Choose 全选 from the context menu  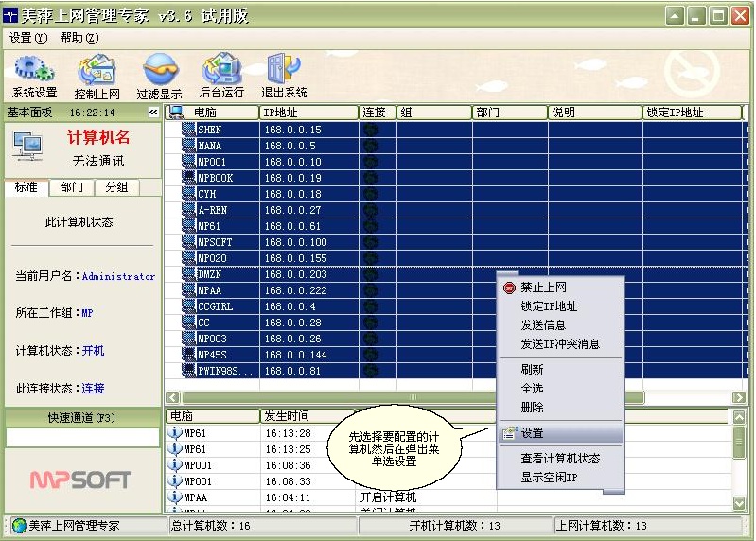click(x=561, y=389)
